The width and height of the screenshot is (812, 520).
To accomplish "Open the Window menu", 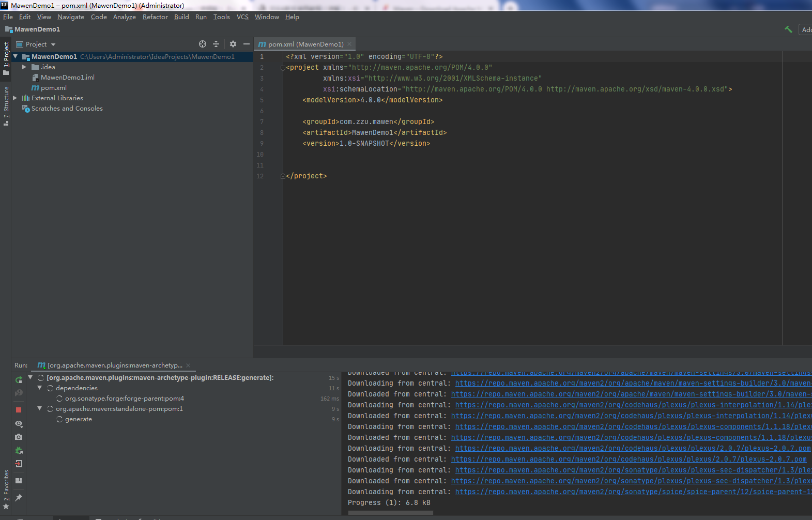I will (x=267, y=17).
